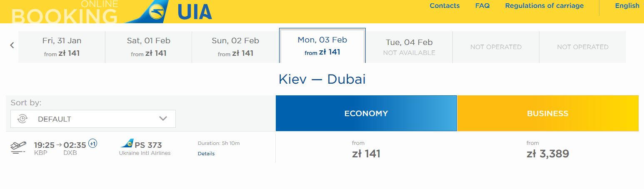Image resolution: width=644 pixels, height=189 pixels.
Task: Choose the Business fare zł 3,389
Action: (x=547, y=154)
